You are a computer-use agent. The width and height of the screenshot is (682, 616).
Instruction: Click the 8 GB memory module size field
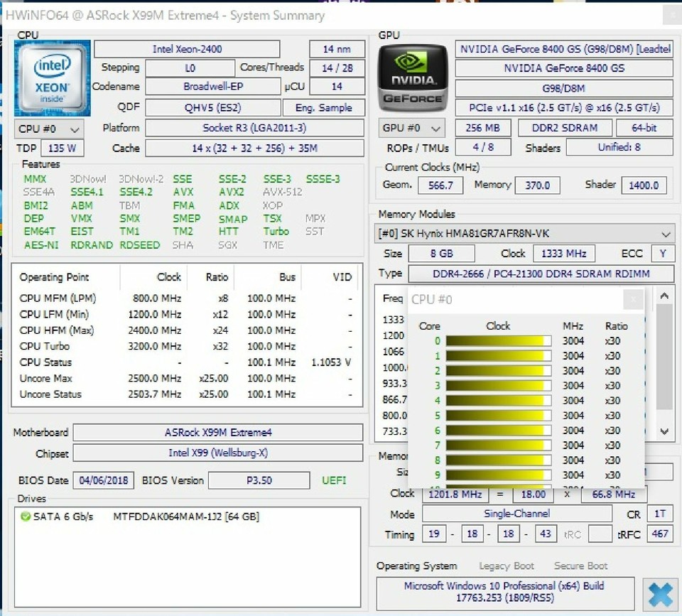[442, 253]
